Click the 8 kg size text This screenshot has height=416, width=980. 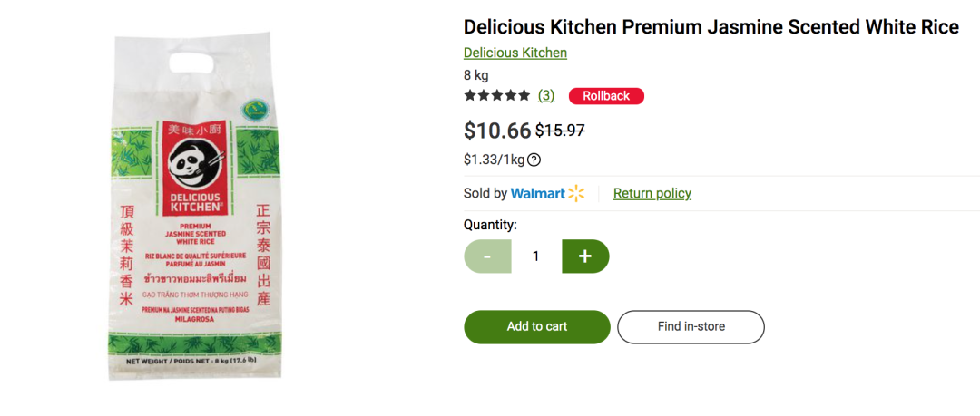475,75
